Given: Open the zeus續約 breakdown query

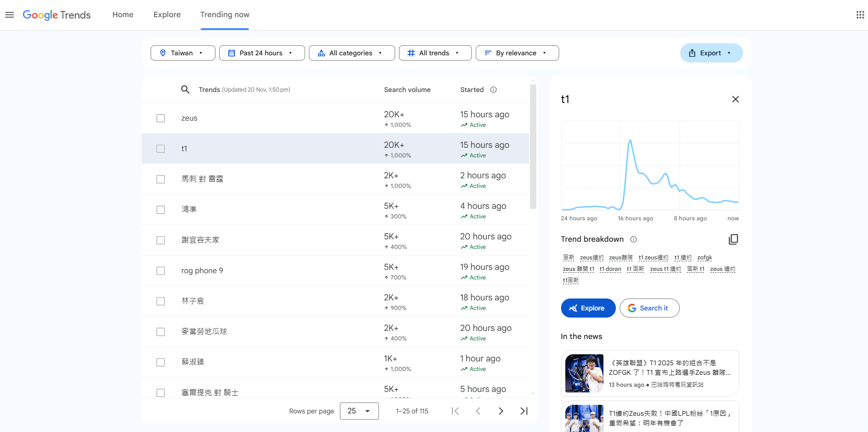Looking at the screenshot, I should (x=592, y=257).
